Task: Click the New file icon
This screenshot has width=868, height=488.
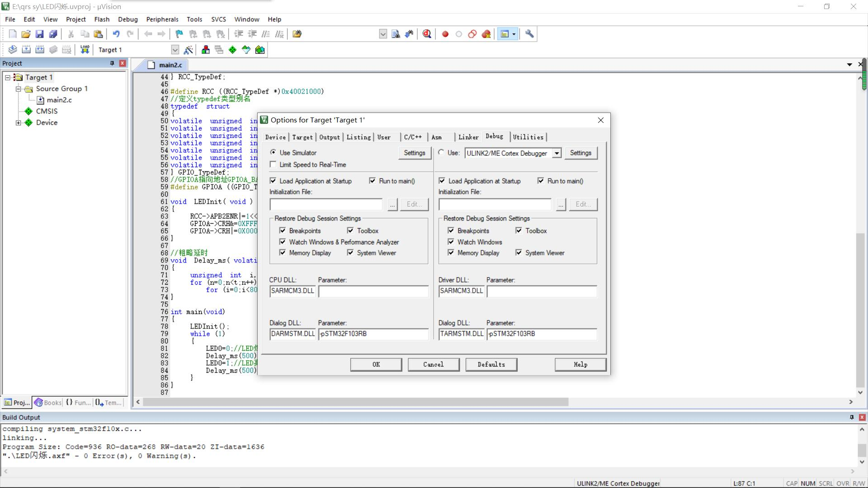Action: [13, 34]
